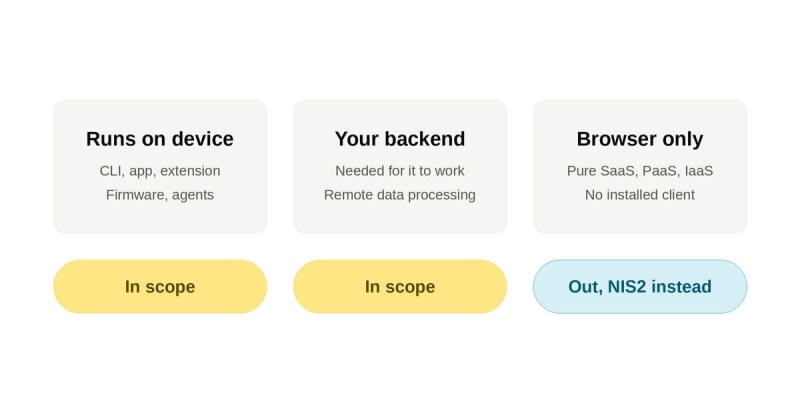
Task: Click the yellow 'In scope' pill under Runs on device
Action: point(160,286)
